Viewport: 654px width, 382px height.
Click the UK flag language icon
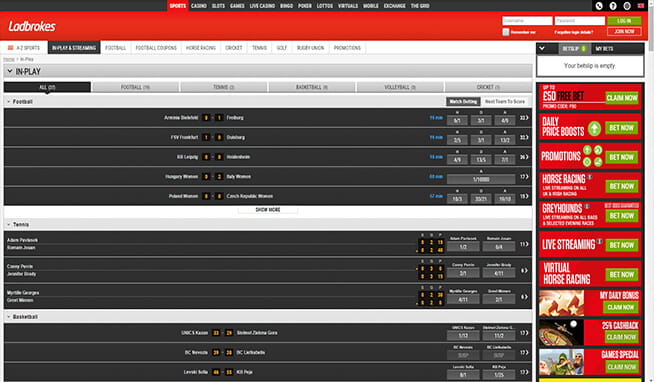(x=640, y=6)
